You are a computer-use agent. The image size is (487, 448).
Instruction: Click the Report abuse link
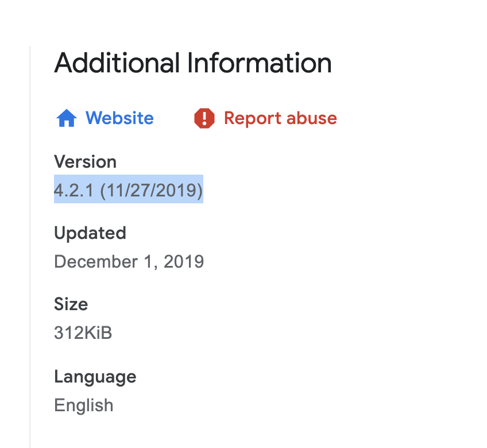coord(280,118)
